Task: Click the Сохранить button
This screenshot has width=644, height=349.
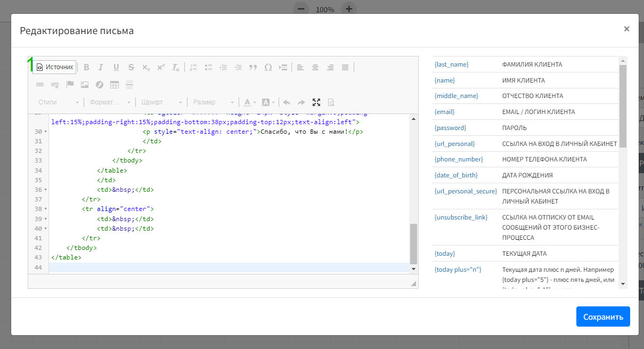Action: (602, 316)
